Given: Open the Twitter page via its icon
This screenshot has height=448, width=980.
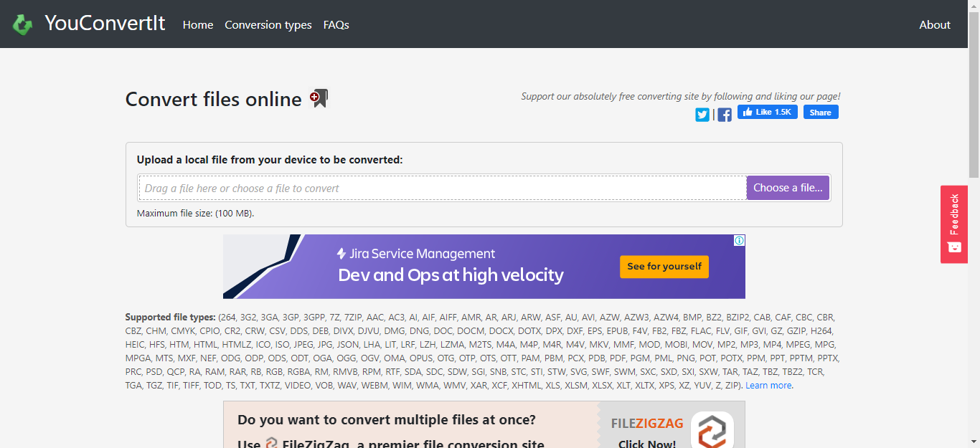Looking at the screenshot, I should [702, 115].
